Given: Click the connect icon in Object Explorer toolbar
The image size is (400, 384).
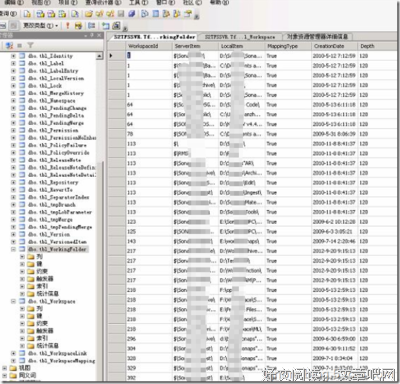Looking at the screenshot, I should point(9,45).
